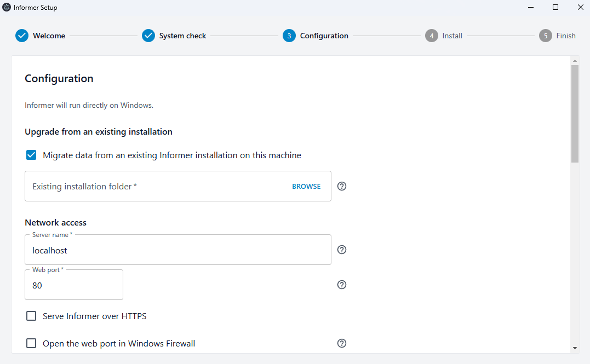The width and height of the screenshot is (590, 364).
Task: Click the Configuration page heading
Action: click(59, 79)
